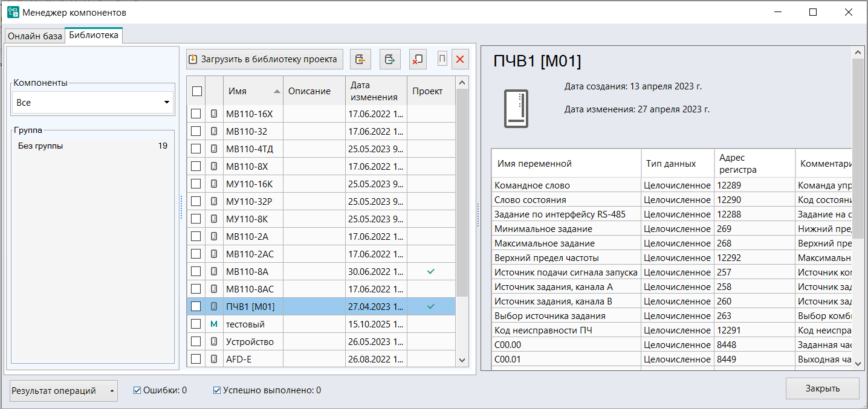Click the large device icon under ПЧВ1 [M01] title
868x409 pixels.
[516, 109]
